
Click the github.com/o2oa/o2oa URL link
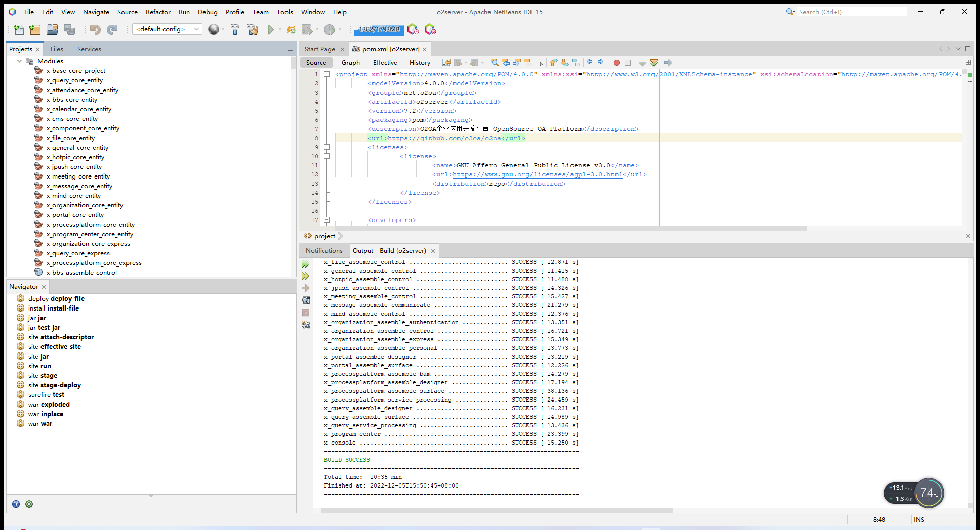[444, 138]
